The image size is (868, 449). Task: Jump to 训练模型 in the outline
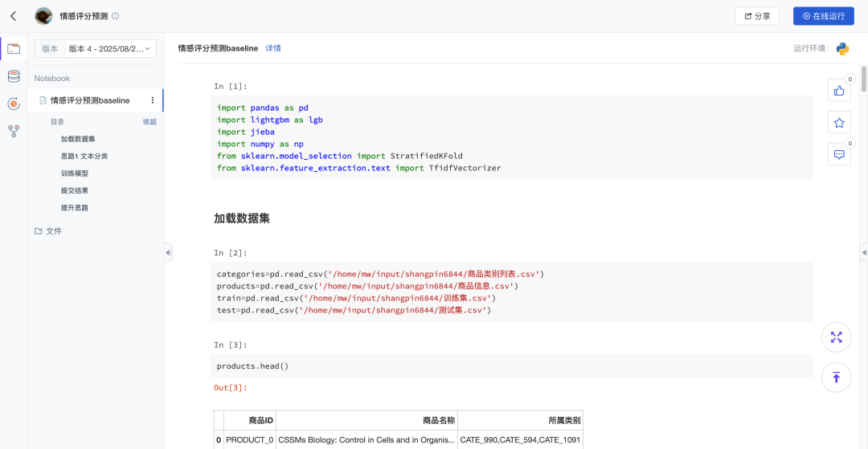(x=74, y=173)
